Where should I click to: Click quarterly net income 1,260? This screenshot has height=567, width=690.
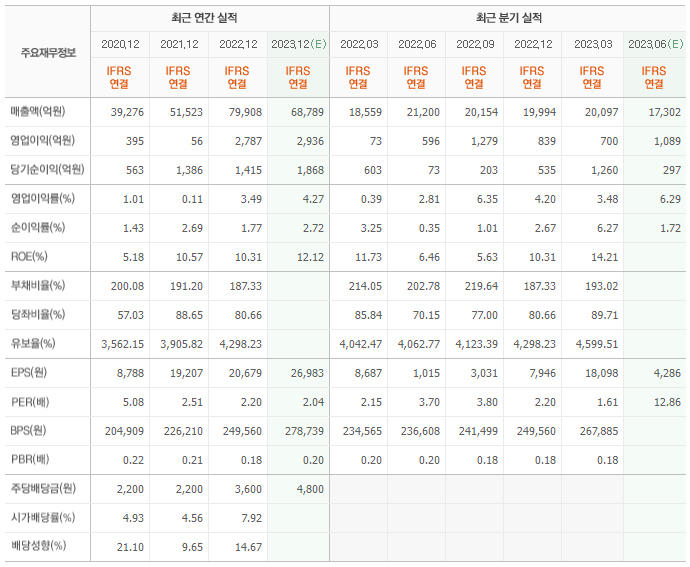[605, 170]
